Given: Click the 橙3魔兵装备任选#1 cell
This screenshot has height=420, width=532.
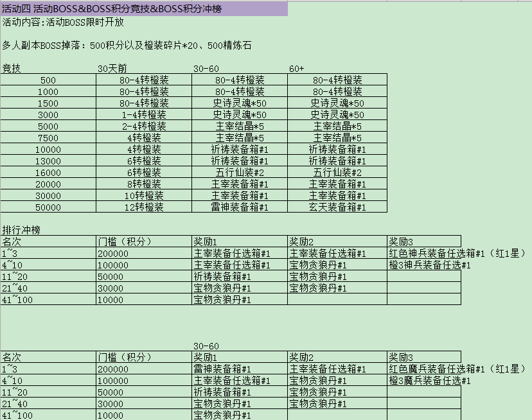Looking at the screenshot, I should pos(430,381).
